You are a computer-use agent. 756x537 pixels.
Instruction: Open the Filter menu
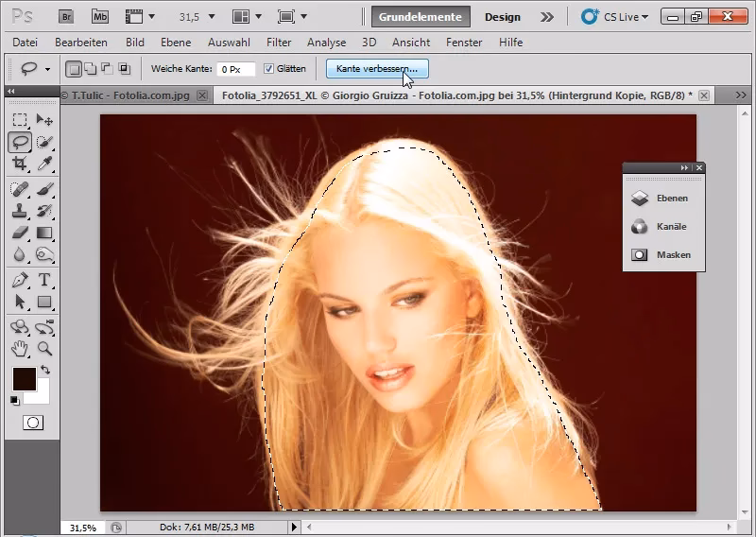click(279, 43)
